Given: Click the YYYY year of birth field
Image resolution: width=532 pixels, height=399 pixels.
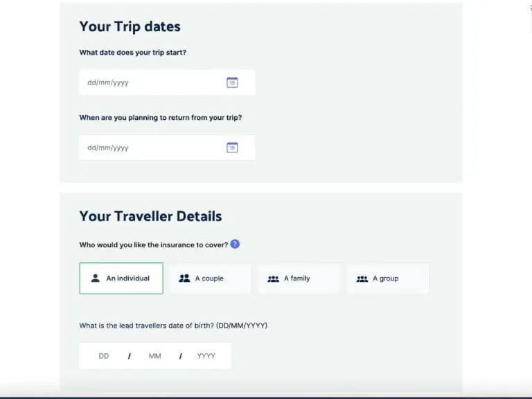Looking at the screenshot, I should tap(206, 356).
